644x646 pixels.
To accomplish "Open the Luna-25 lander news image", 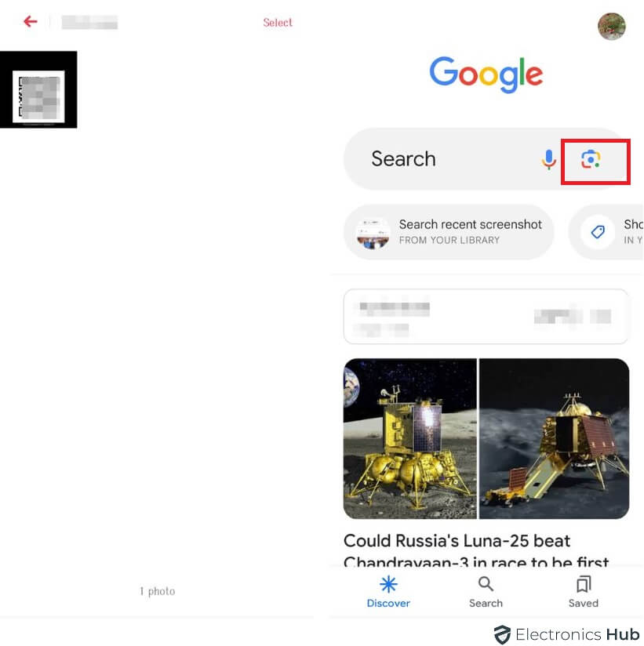I will pyautogui.click(x=409, y=438).
